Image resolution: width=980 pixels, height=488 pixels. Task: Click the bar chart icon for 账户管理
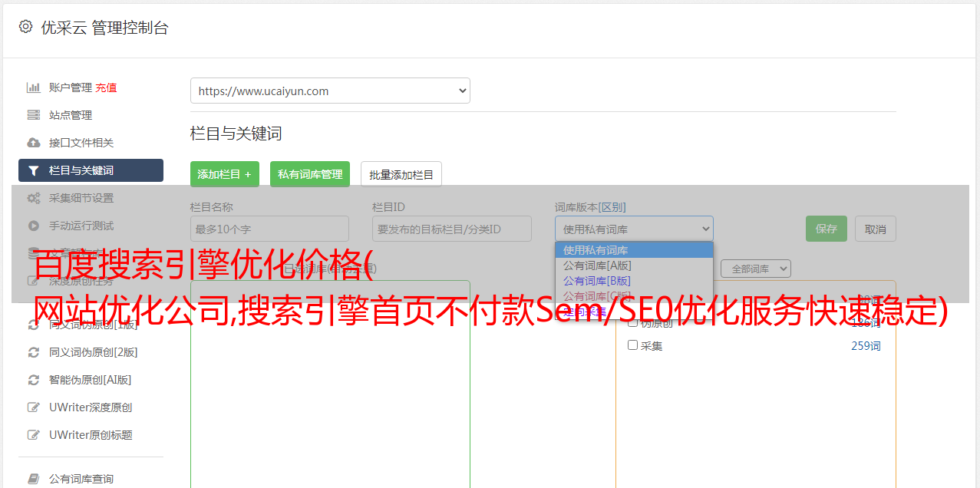(x=33, y=87)
